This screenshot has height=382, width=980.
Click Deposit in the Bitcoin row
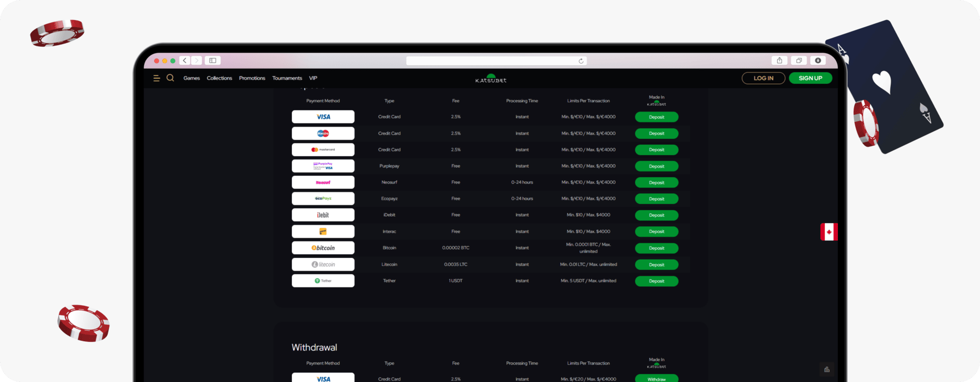point(657,248)
